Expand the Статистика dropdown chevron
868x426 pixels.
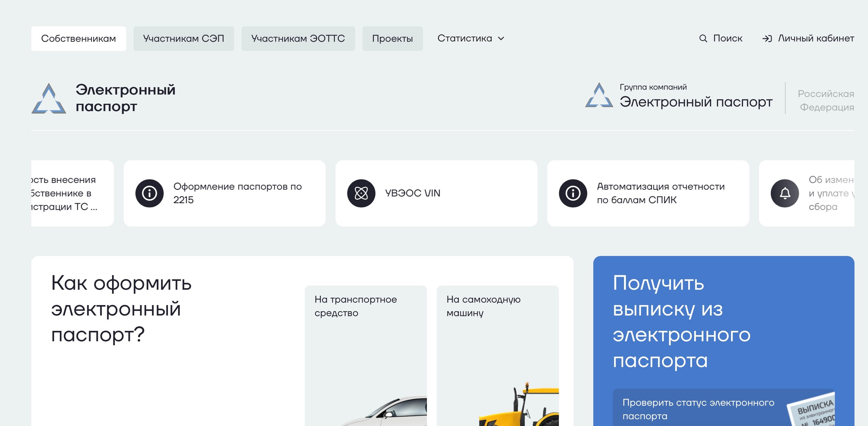coord(501,38)
